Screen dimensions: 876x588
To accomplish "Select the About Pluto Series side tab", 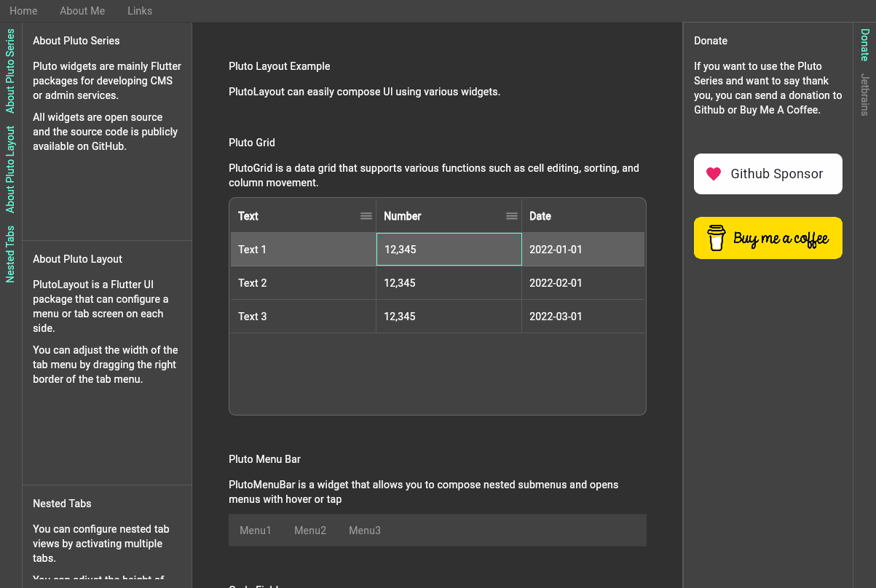I will 10,69.
